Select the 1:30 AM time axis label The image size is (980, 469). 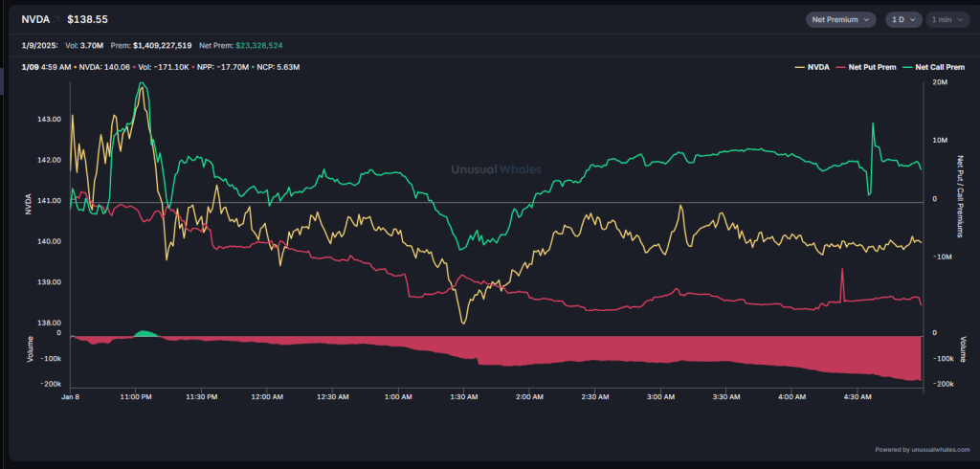[463, 395]
